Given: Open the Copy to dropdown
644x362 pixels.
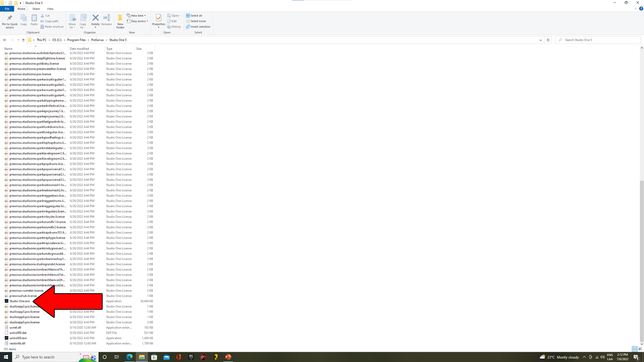Looking at the screenshot, I should pos(83,21).
